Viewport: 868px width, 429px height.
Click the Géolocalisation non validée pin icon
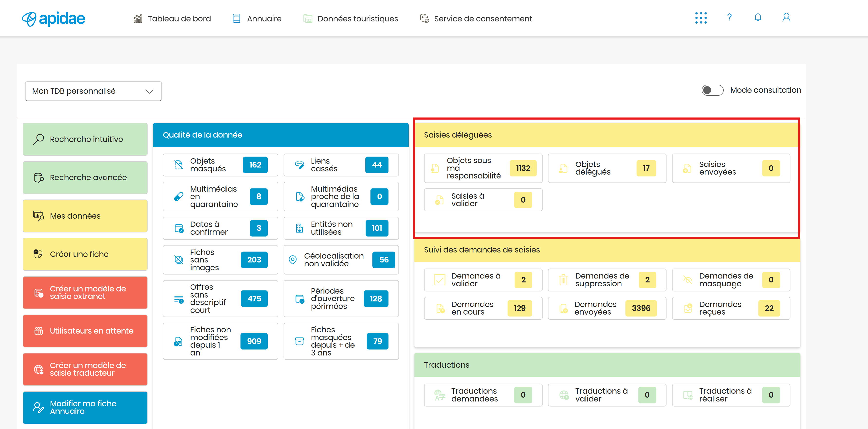[293, 260]
